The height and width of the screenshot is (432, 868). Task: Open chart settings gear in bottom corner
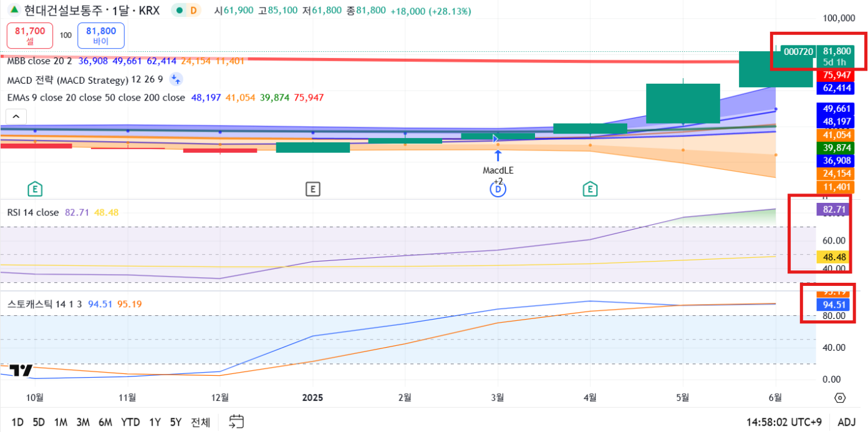point(840,398)
